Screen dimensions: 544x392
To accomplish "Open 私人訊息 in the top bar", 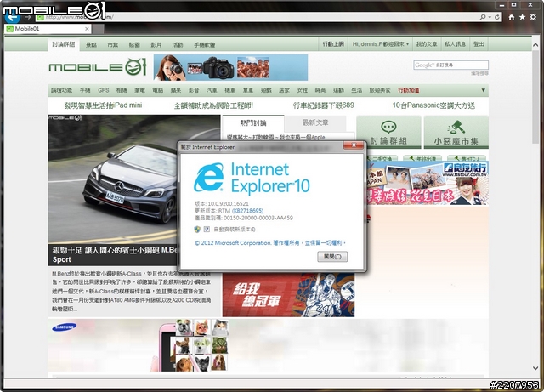I will 455,44.
